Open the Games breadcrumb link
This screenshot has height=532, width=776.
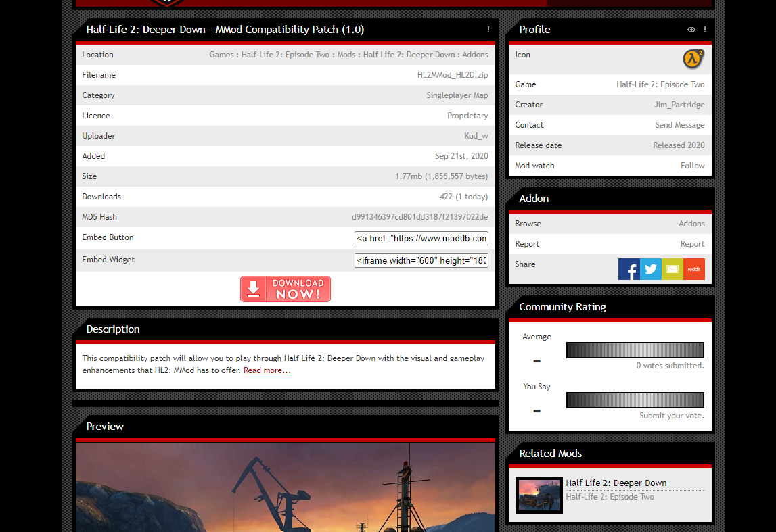[x=221, y=55]
